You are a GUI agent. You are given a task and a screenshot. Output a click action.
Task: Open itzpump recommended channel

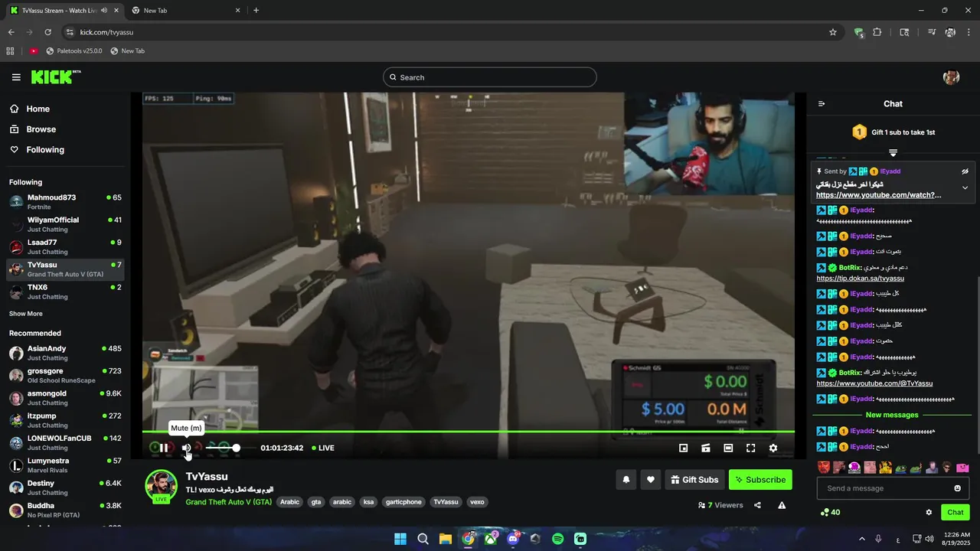pyautogui.click(x=65, y=420)
